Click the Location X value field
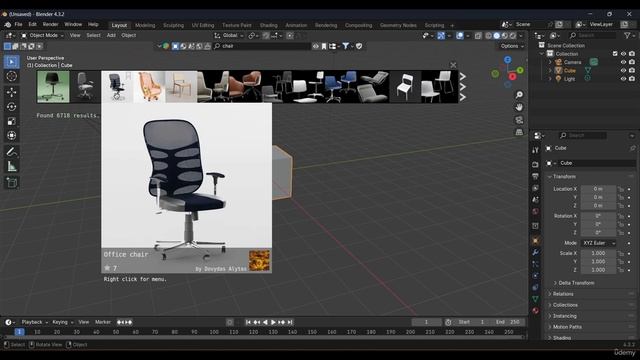 pos(598,189)
